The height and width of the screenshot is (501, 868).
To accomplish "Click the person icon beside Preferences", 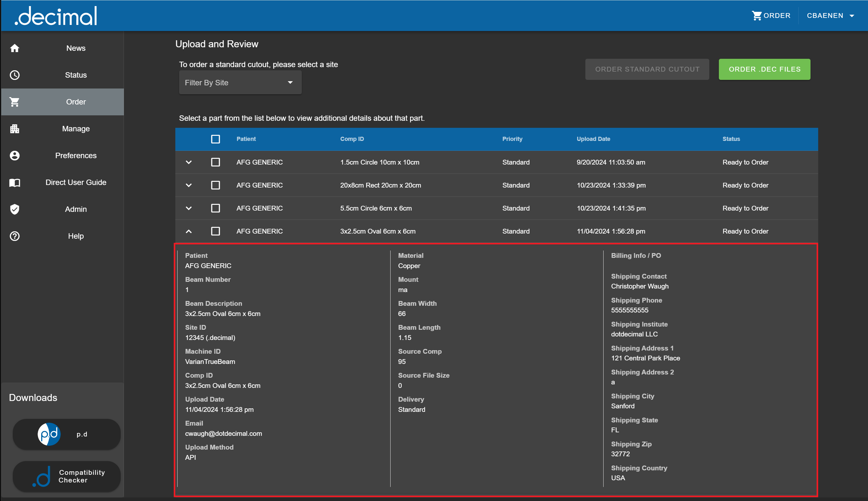I will point(14,156).
